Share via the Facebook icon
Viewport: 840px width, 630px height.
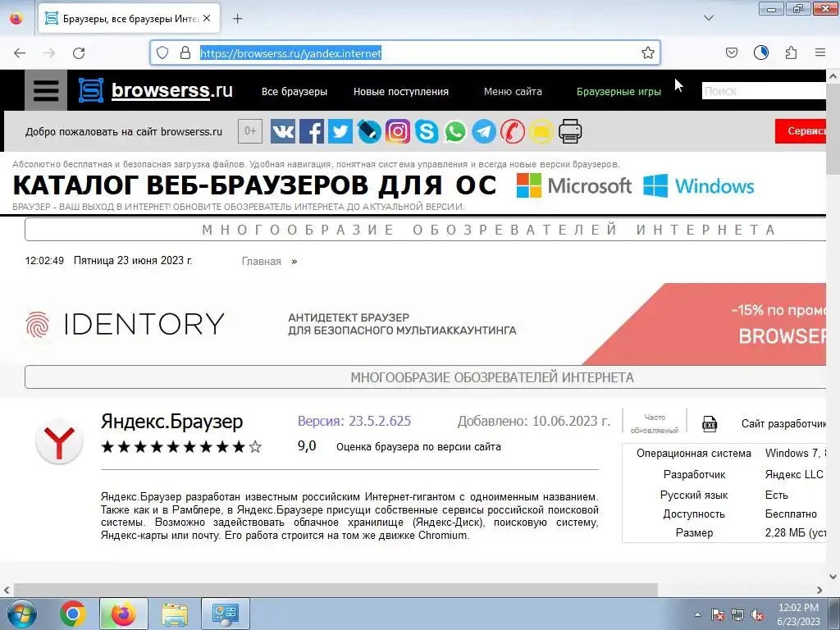click(x=312, y=131)
